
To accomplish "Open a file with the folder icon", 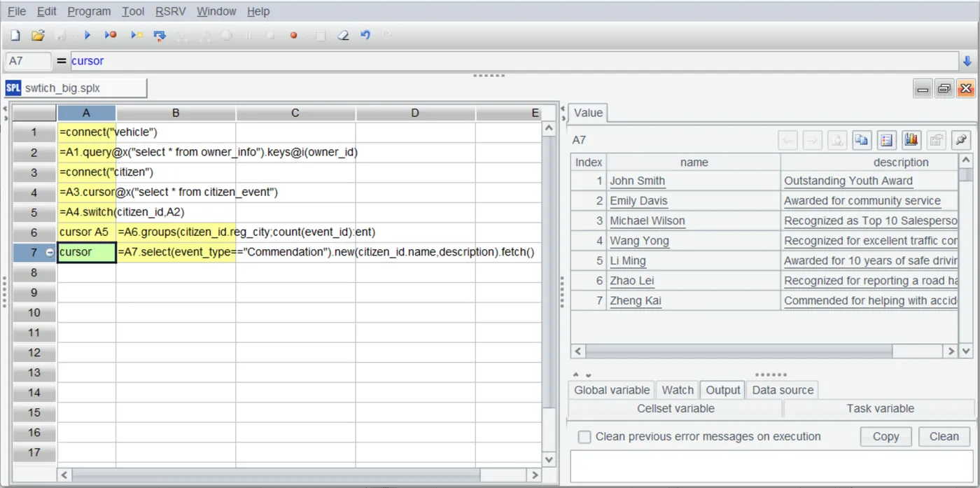I will pos(38,35).
